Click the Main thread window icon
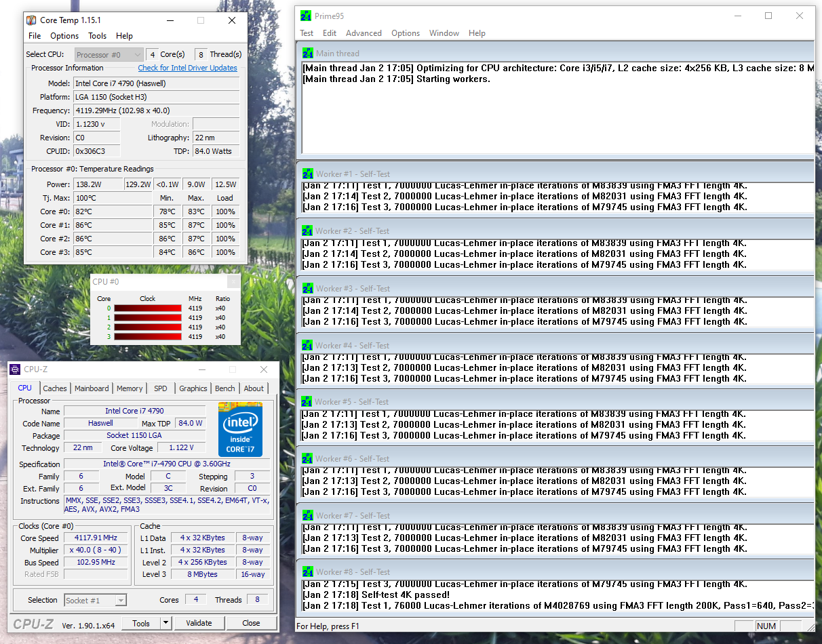This screenshot has height=644, width=822. point(307,53)
